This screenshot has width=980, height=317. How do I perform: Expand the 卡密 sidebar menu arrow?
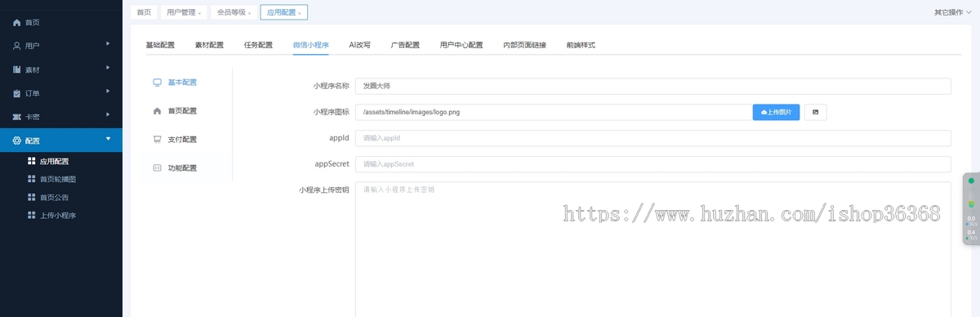[108, 114]
